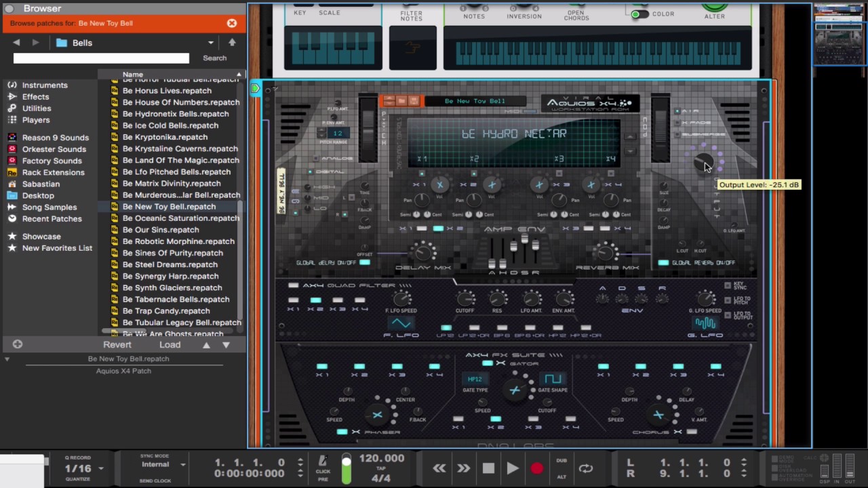The width and height of the screenshot is (868, 488).
Task: Start playback with the Play button
Action: click(x=513, y=468)
